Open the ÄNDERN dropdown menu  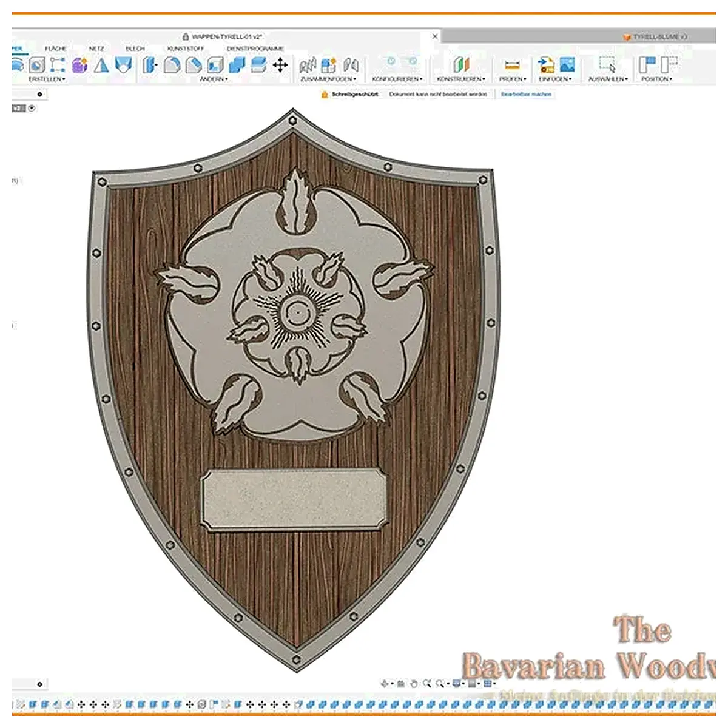(x=214, y=79)
